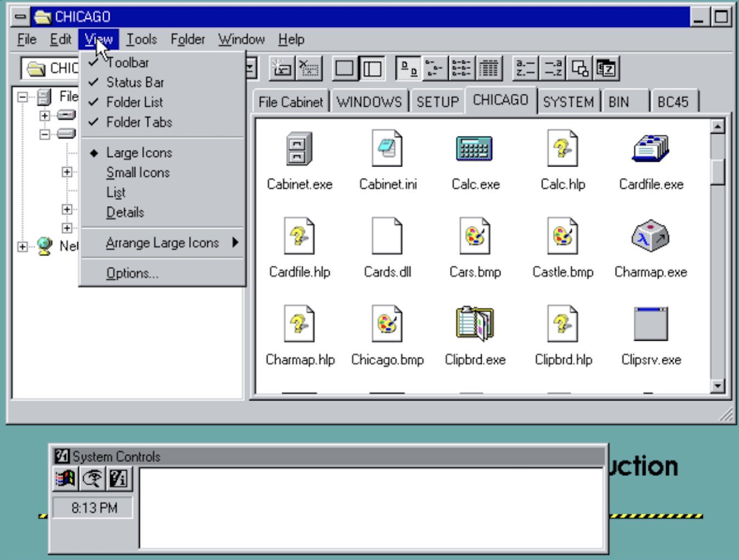Switch to the SYSTEM folder tab
739x560 pixels.
tap(568, 101)
